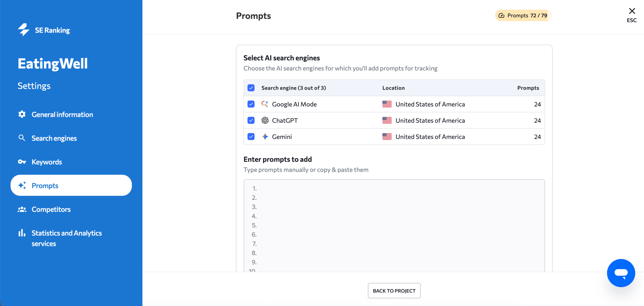Click the sparkles icon on the Prompts item
The height and width of the screenshot is (306, 644).
(x=22, y=185)
